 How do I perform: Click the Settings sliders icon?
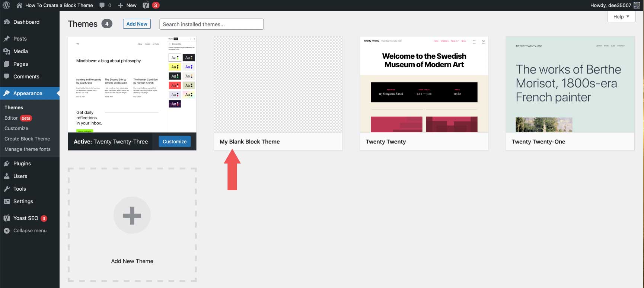7,201
